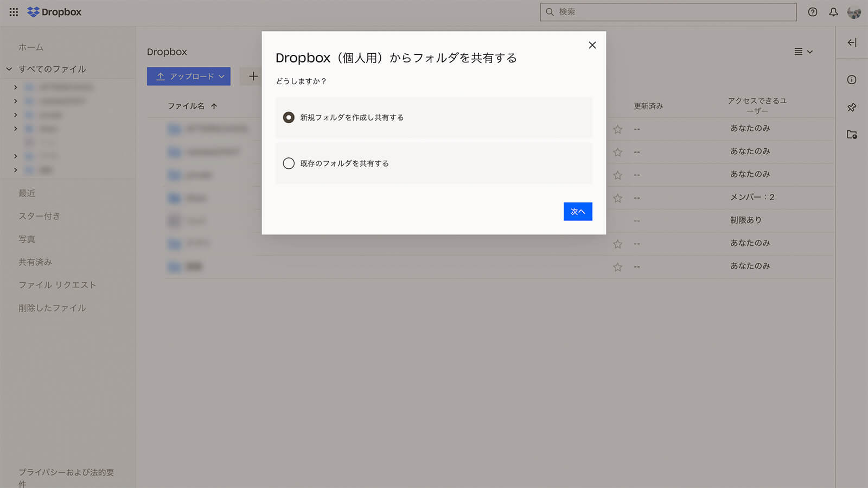Click the pin icon in right rail
The image size is (868, 488).
(852, 107)
